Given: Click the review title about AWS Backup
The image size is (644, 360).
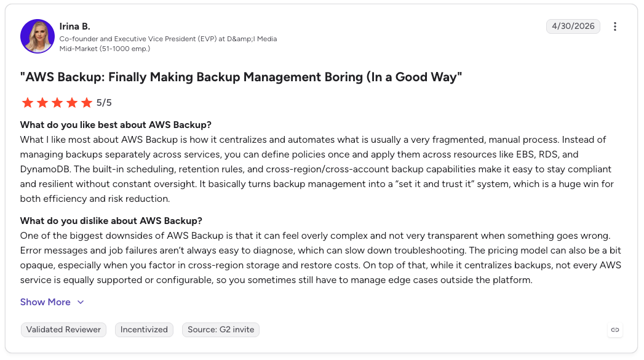Looking at the screenshot, I should coord(241,77).
